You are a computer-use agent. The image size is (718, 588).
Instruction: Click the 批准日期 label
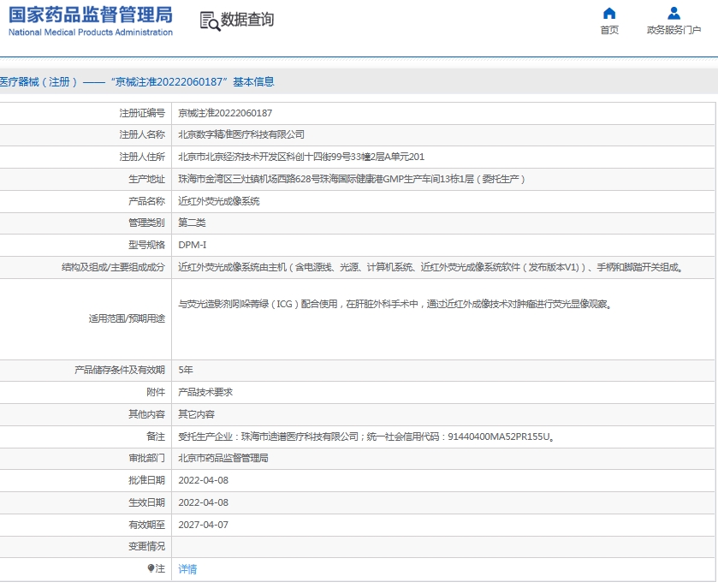[x=146, y=480]
